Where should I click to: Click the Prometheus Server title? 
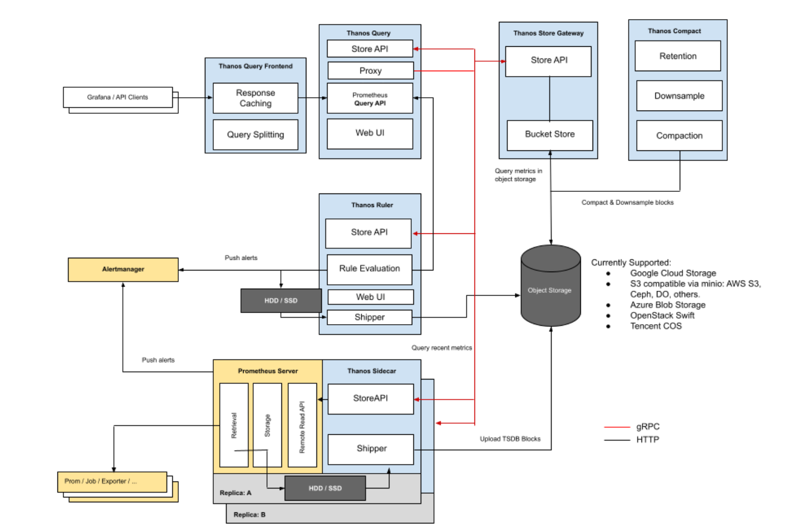[268, 371]
